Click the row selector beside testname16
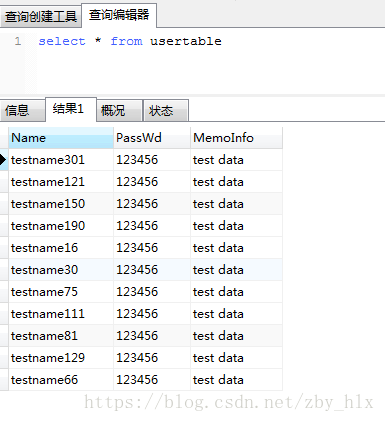The image size is (385, 422). (4, 248)
